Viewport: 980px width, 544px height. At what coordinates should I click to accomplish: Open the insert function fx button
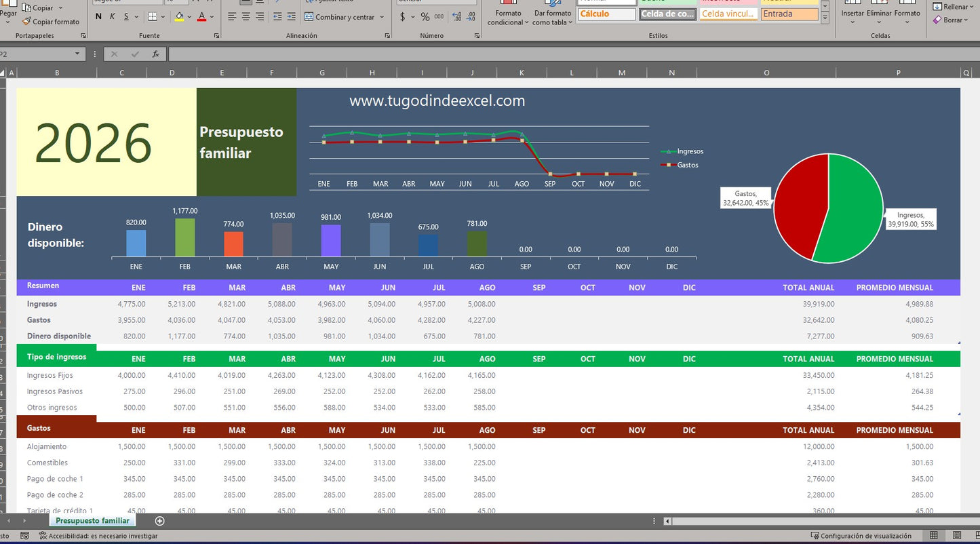tap(156, 54)
